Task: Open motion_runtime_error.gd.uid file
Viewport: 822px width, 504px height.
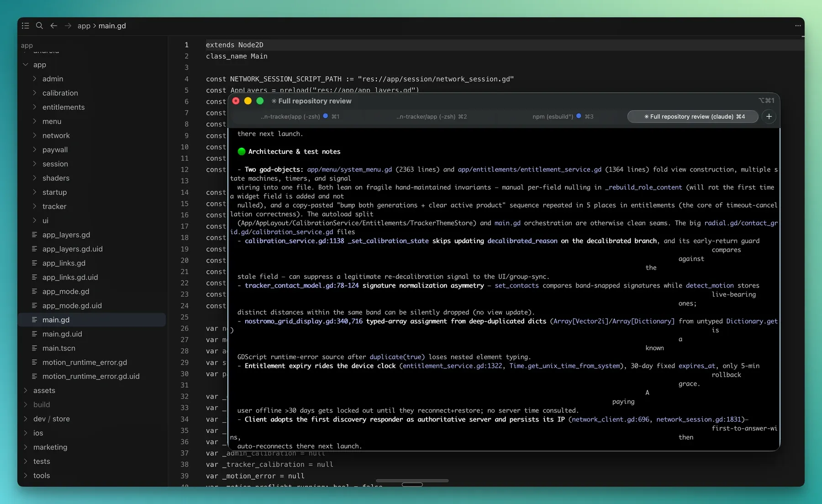Action: 92,376
